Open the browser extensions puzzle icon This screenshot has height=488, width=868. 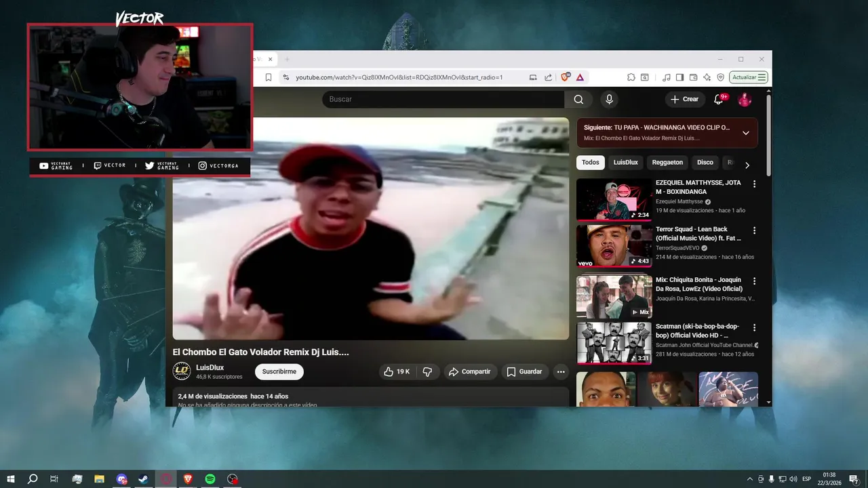click(631, 77)
